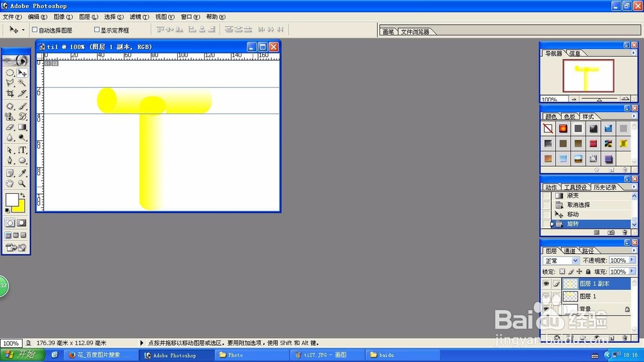The image size is (644, 362).
Task: Open the 滤镜 menu
Action: click(139, 17)
